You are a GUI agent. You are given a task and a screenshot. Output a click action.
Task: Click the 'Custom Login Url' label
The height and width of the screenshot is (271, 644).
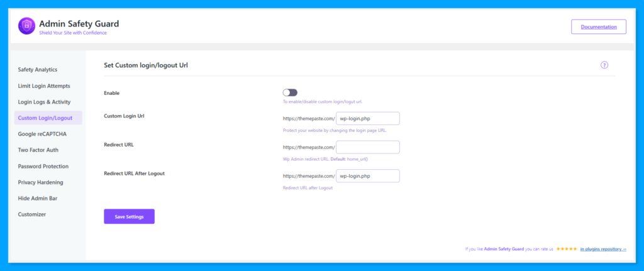(124, 116)
